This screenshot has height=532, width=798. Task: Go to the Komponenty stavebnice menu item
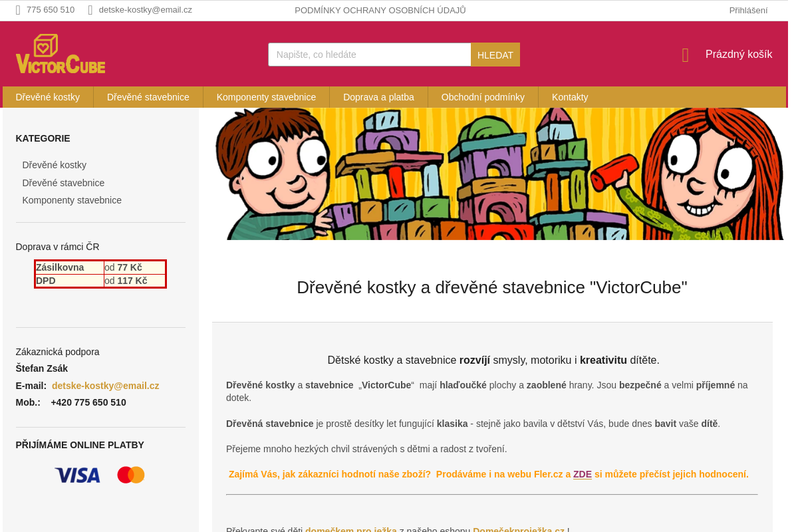[266, 97]
